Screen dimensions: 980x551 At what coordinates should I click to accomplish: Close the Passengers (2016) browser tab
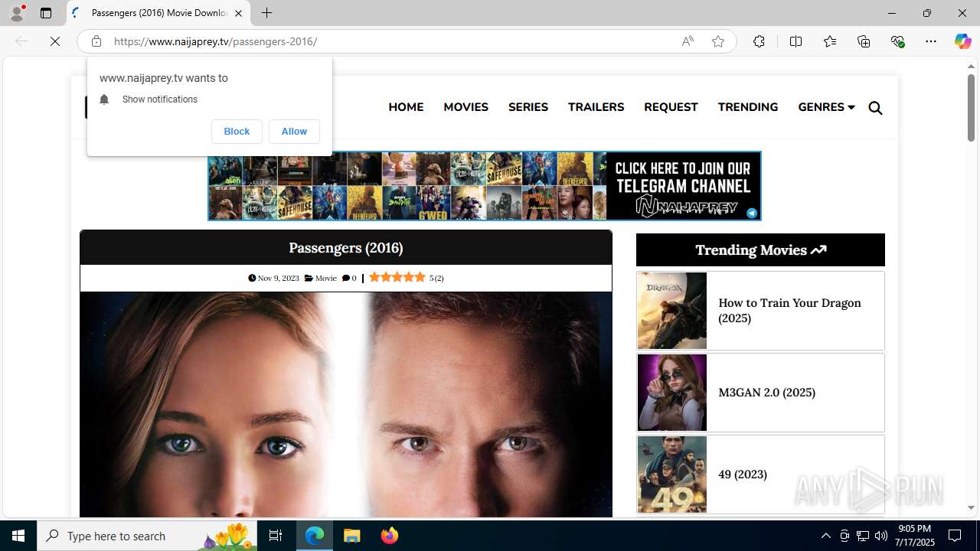point(238,13)
